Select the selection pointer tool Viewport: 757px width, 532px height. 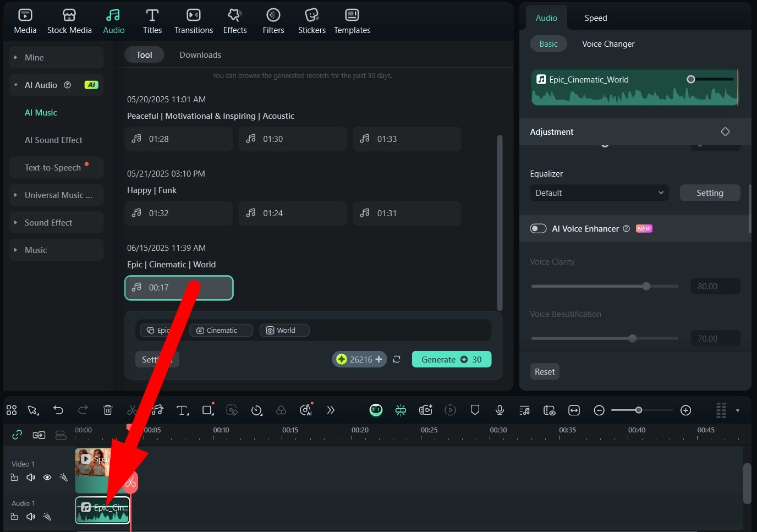(33, 410)
